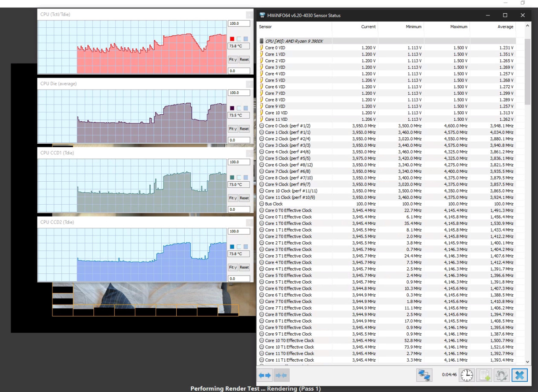Click icon beside Core 4 T0 Effective Clock
The height and width of the screenshot is (392, 538).
pos(262,262)
